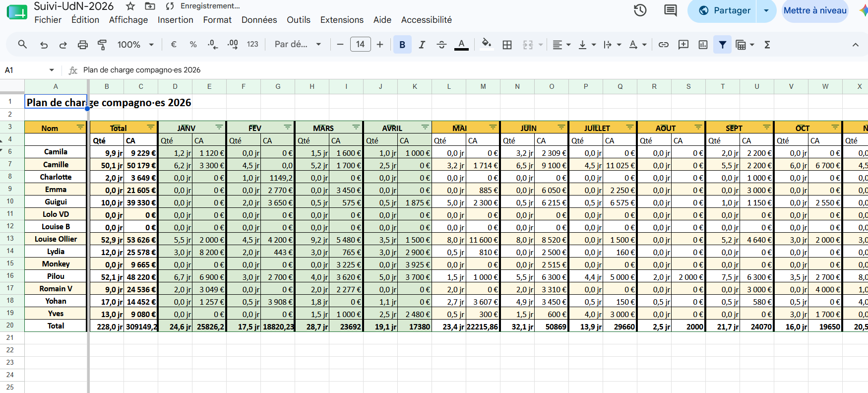This screenshot has height=393, width=868.
Task: Open more number formats 123
Action: coord(252,45)
